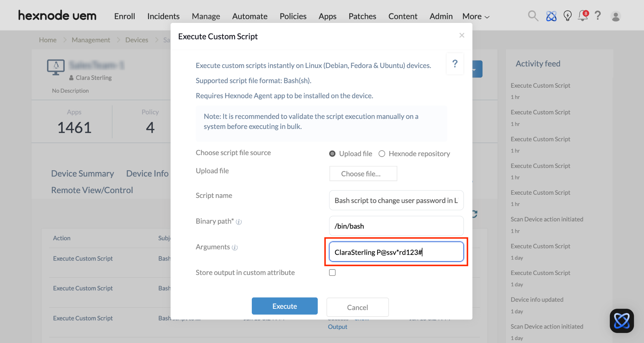Image resolution: width=644 pixels, height=343 pixels.
Task: Open the notifications bell icon
Action: click(x=582, y=16)
